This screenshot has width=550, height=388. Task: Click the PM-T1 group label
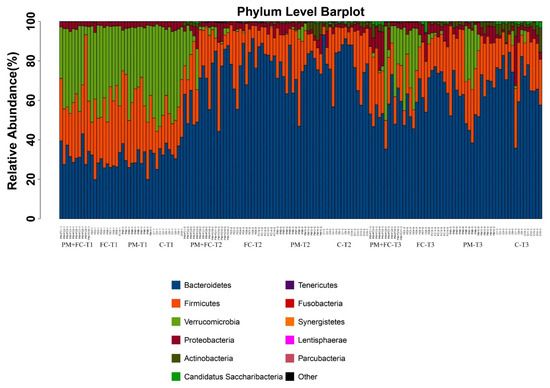(138, 245)
